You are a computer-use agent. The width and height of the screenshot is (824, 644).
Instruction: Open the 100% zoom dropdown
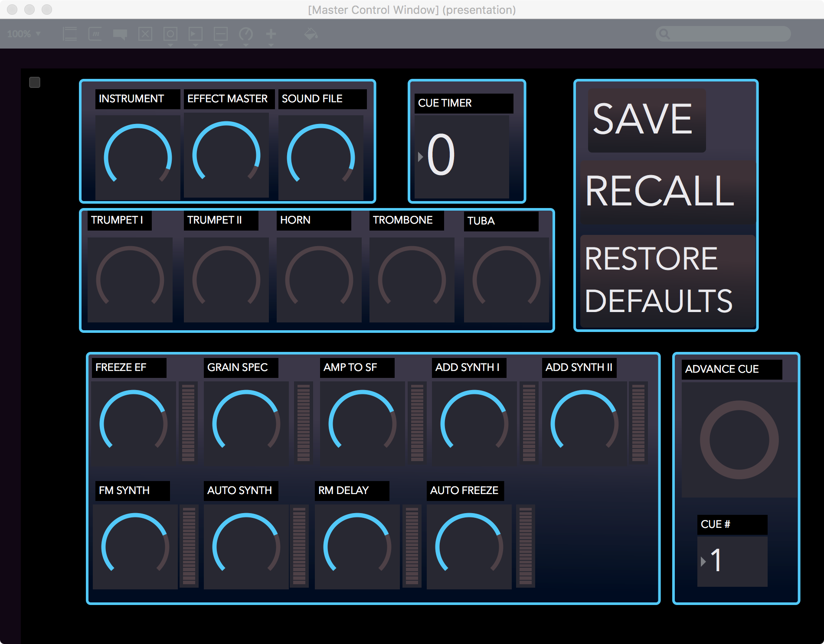pos(24,34)
